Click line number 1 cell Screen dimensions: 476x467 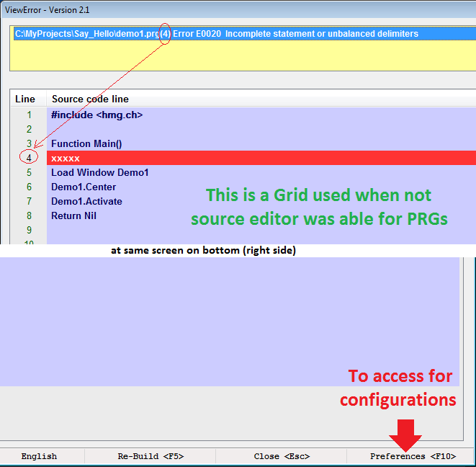(x=29, y=115)
